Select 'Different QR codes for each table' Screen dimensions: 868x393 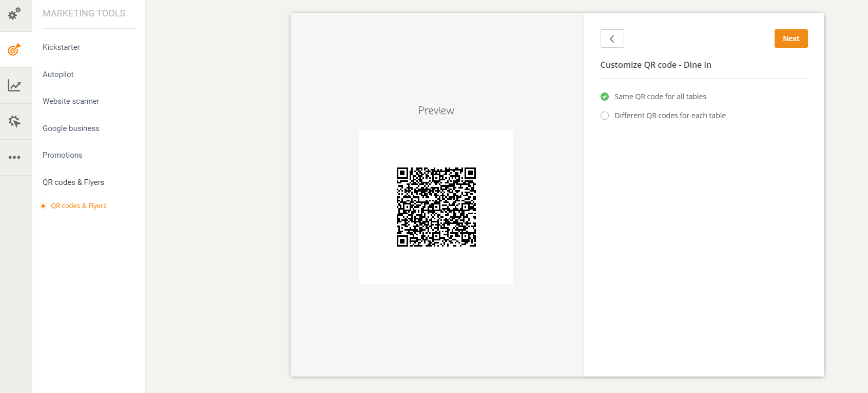click(605, 116)
